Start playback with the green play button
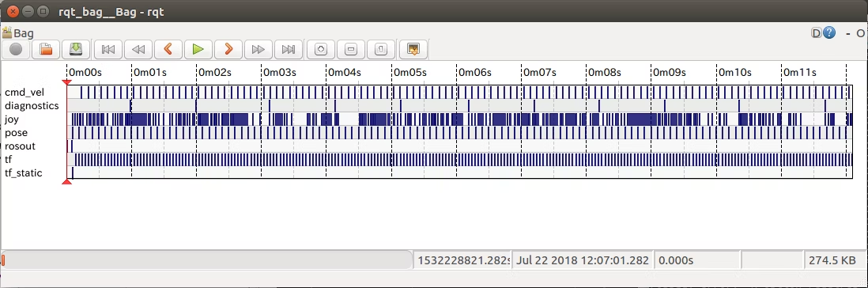This screenshot has width=868, height=288. [198, 49]
